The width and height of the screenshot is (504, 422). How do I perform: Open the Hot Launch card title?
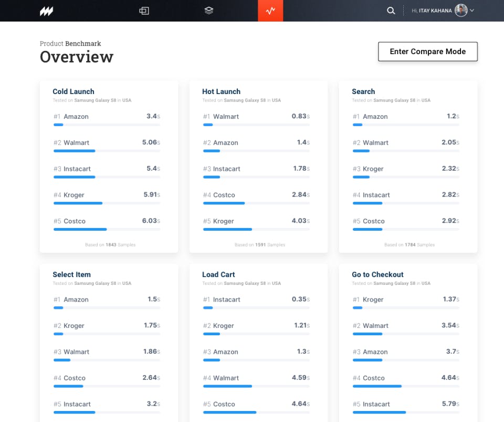coord(221,91)
